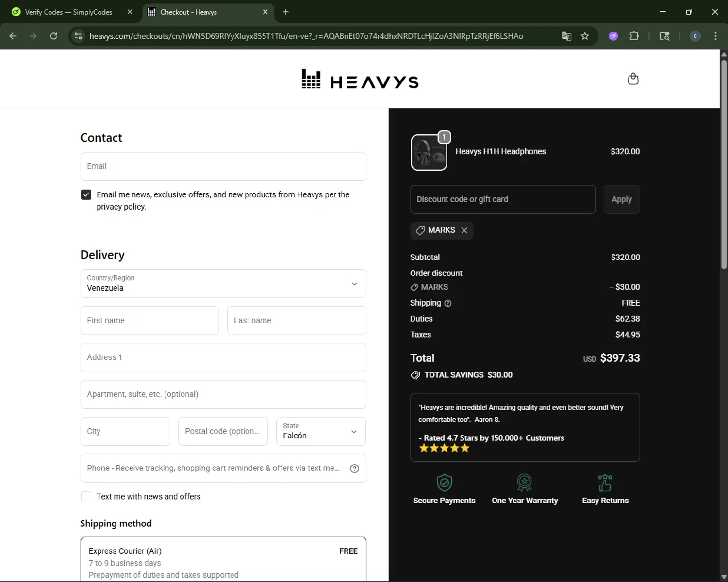Open the shopping bag cart icon
The height and width of the screenshot is (582, 728).
click(x=633, y=79)
